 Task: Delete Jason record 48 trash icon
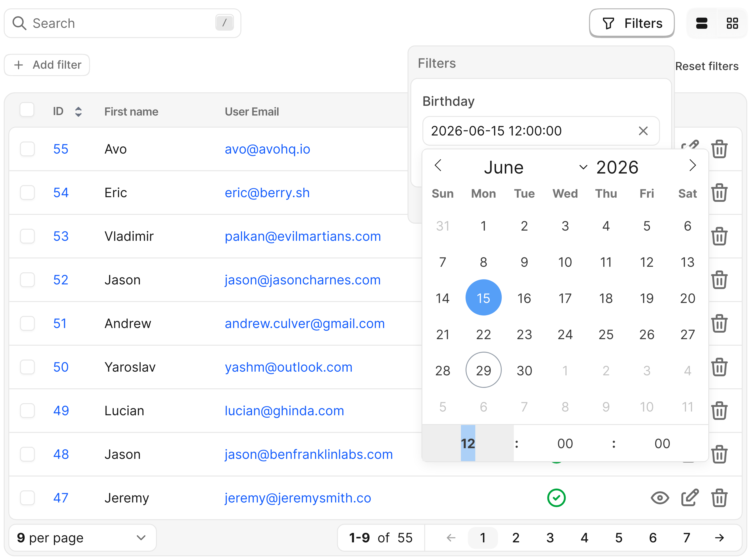[719, 454]
